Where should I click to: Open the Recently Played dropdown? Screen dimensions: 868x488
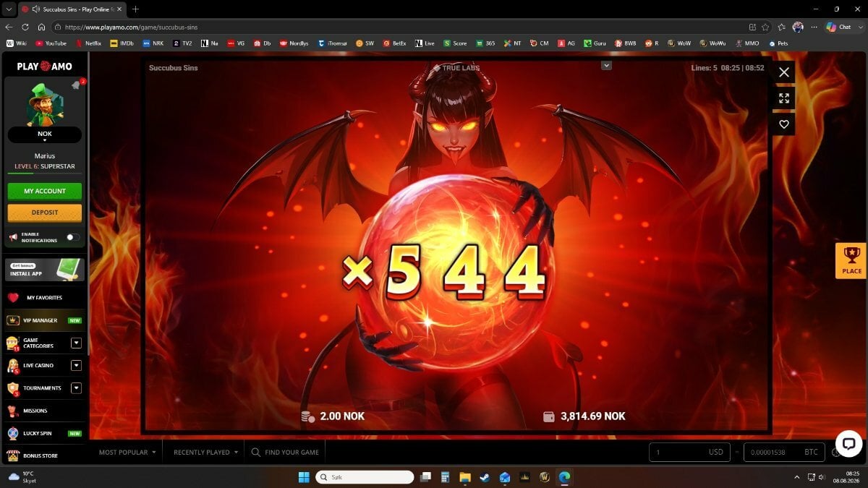pyautogui.click(x=206, y=452)
